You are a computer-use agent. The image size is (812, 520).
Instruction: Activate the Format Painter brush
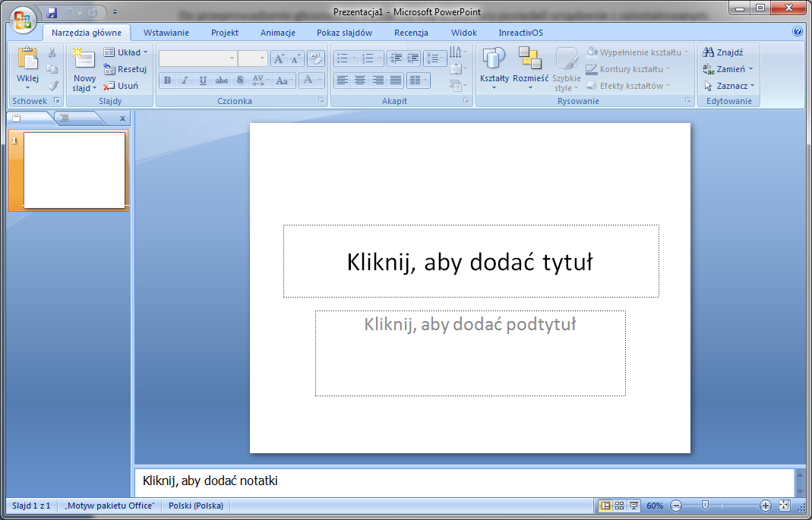point(52,85)
